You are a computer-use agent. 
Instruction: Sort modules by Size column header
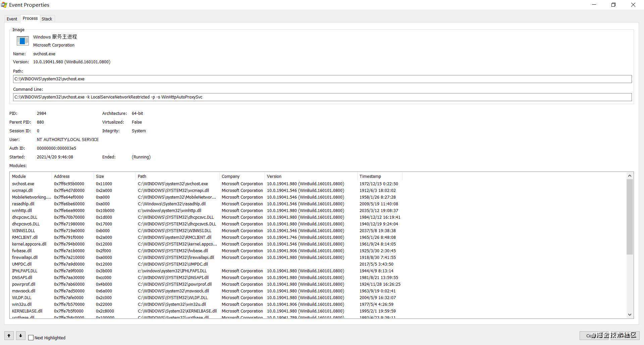(x=115, y=176)
